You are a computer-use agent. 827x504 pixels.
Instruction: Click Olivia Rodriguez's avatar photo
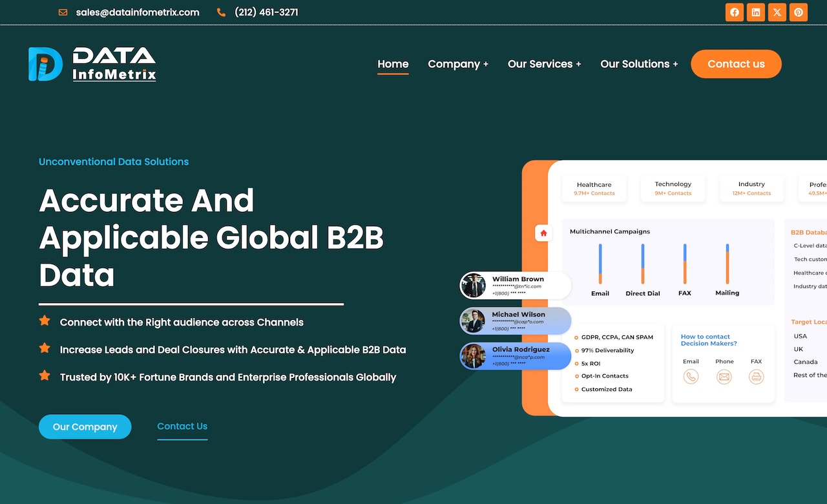tap(474, 356)
